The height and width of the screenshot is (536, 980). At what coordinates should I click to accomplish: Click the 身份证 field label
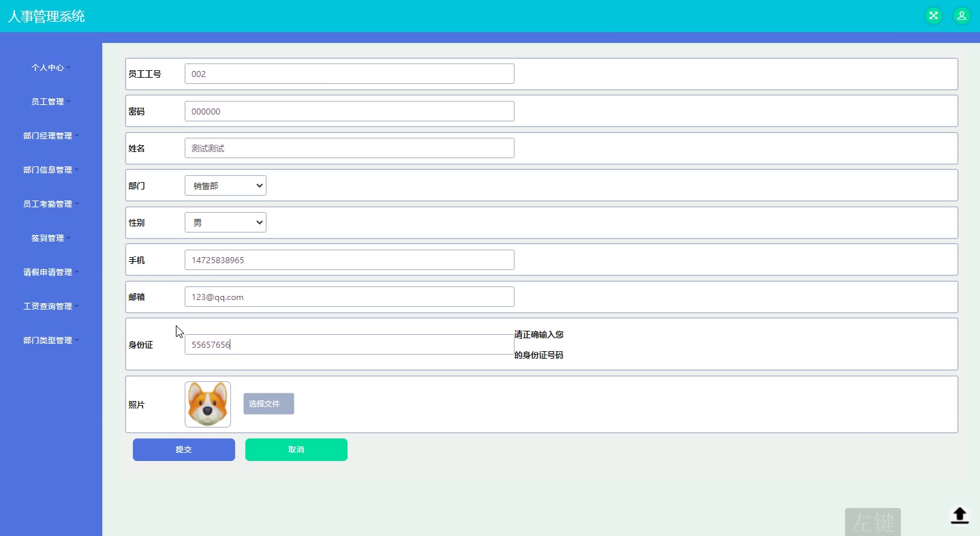click(x=141, y=345)
